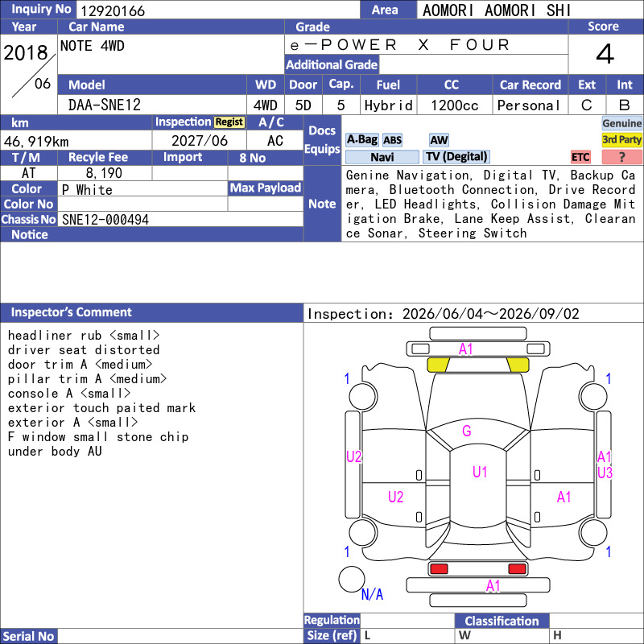Click the ABS equipment badge
Screen dimensions: 644x644
point(392,140)
